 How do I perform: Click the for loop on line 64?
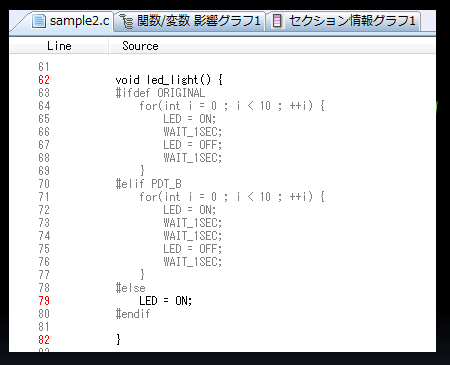[x=232, y=106]
